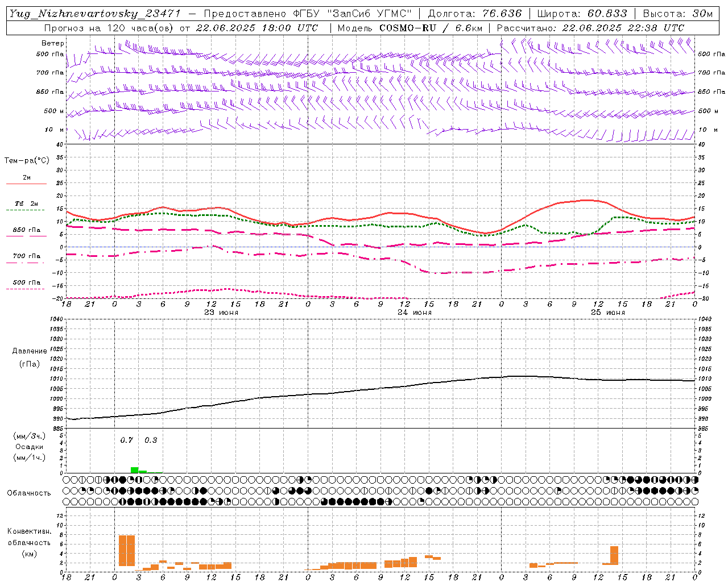Click the '(мм/1ч.)' precipitation unit label
The width and height of the screenshot is (728, 582).
click(29, 458)
